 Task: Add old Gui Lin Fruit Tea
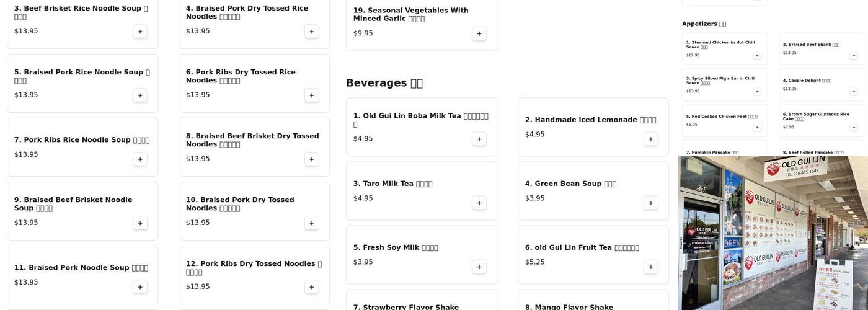click(650, 267)
